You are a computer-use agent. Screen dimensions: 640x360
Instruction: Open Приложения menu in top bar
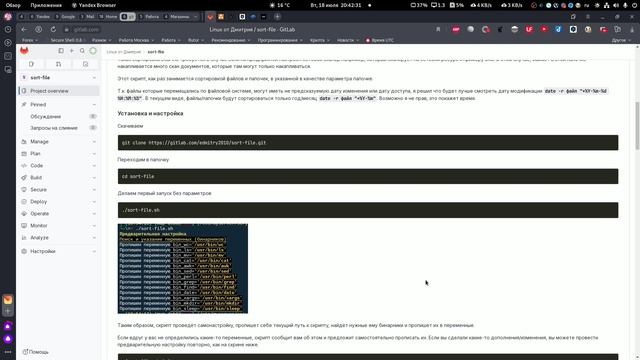(x=46, y=5)
